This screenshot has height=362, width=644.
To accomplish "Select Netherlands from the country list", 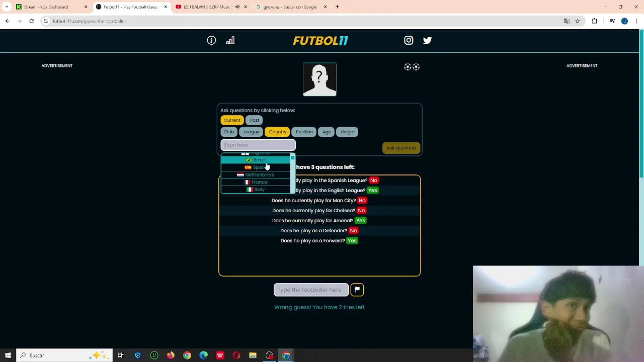I will tap(256, 174).
